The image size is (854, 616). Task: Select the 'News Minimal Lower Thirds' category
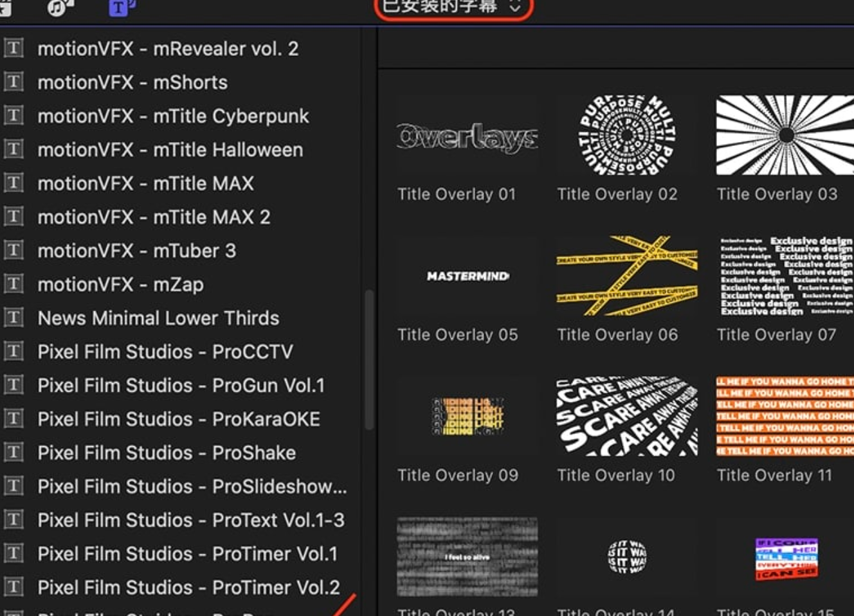point(158,318)
